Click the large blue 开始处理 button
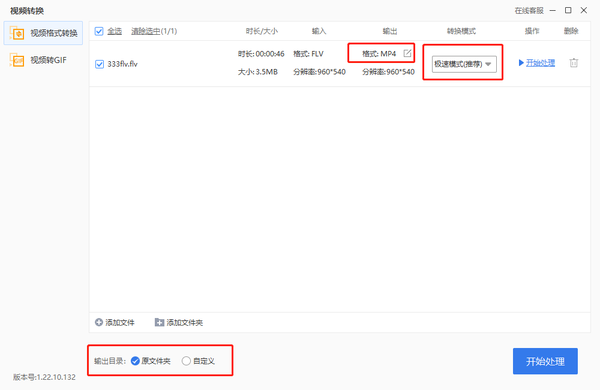600x390 pixels. (x=545, y=361)
